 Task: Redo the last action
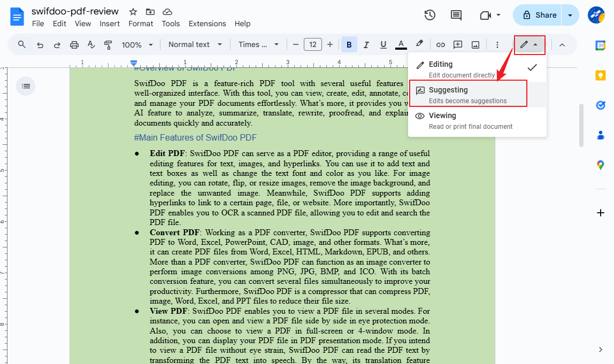point(57,45)
